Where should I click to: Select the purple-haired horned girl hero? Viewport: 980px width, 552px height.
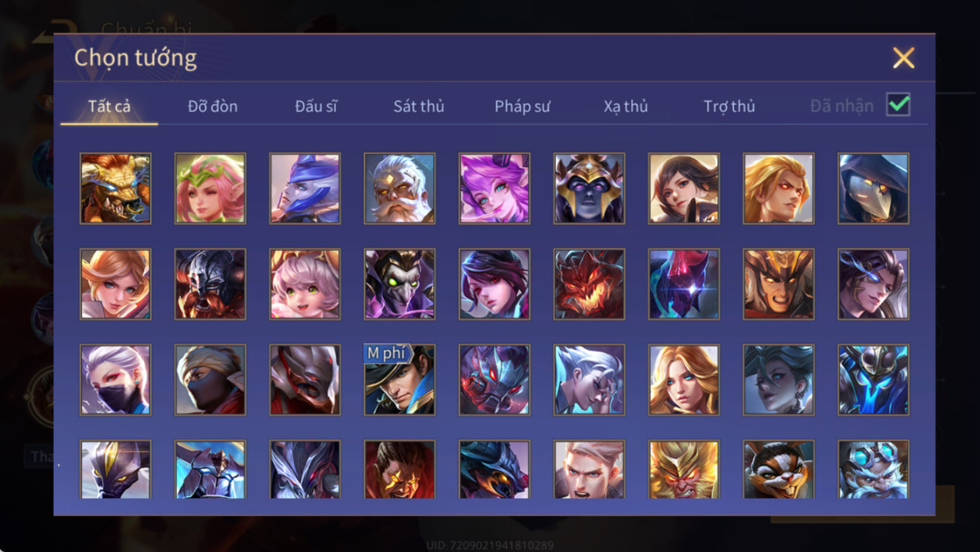point(494,188)
